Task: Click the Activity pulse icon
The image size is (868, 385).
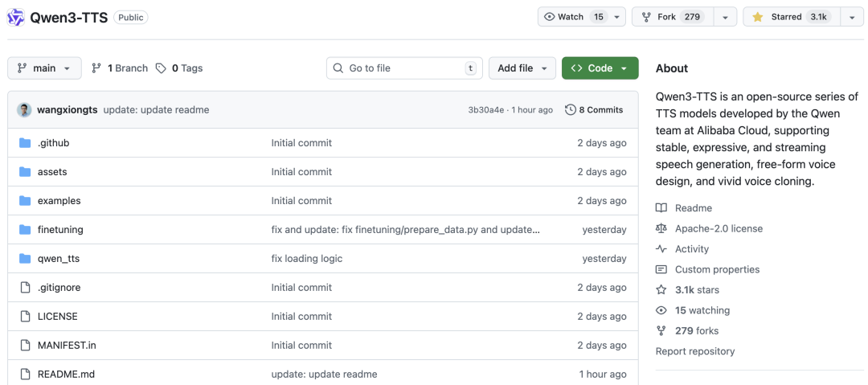Action: pos(661,248)
